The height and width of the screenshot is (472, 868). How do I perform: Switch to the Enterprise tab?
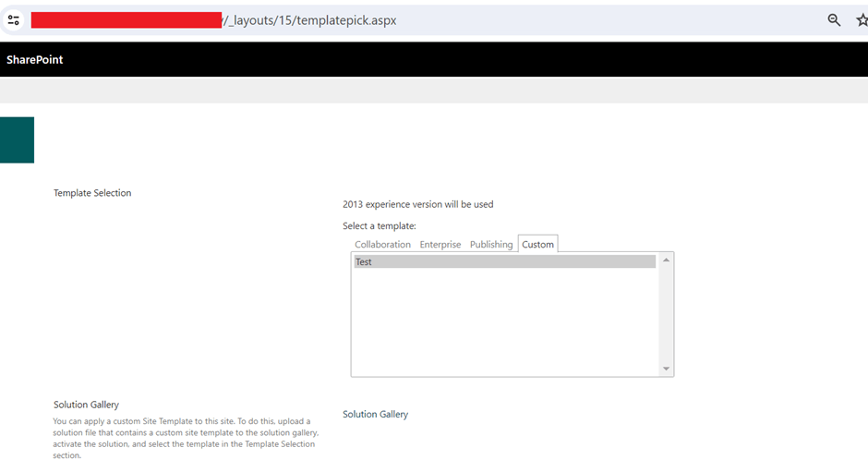coord(440,244)
